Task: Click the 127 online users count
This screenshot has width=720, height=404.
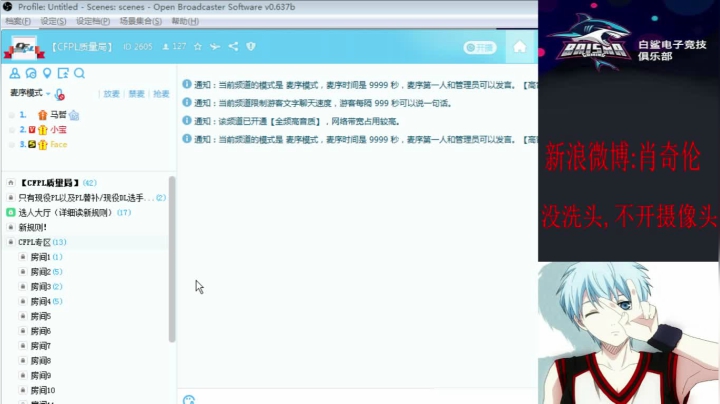Action: point(174,46)
